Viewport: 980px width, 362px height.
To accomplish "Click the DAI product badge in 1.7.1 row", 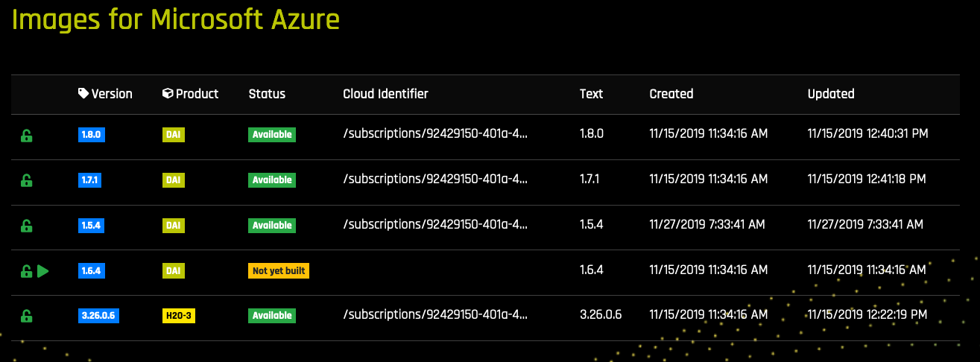I will [x=173, y=180].
